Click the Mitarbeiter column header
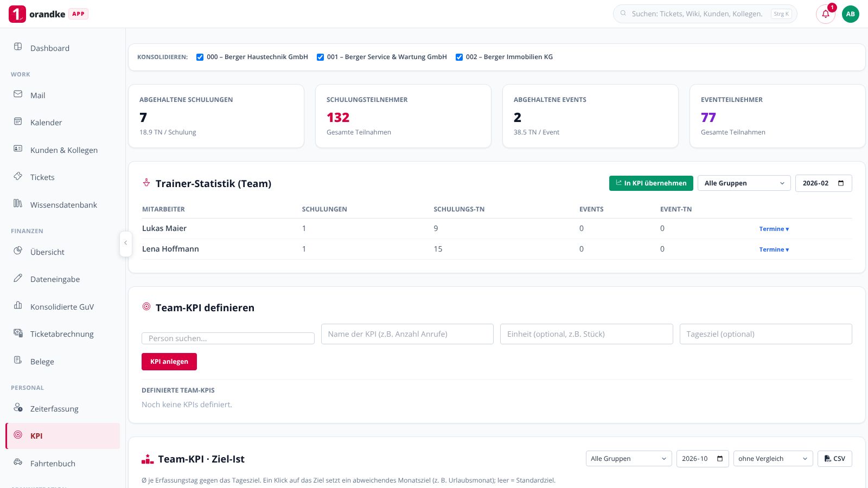 (163, 209)
